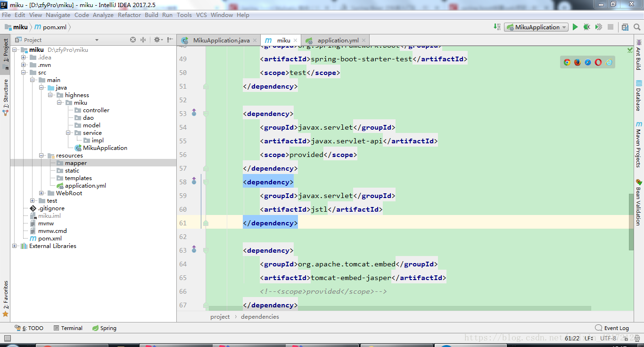Viewport: 644px width, 347px height.
Task: Run MikuApplication with the green play icon
Action: coord(575,27)
